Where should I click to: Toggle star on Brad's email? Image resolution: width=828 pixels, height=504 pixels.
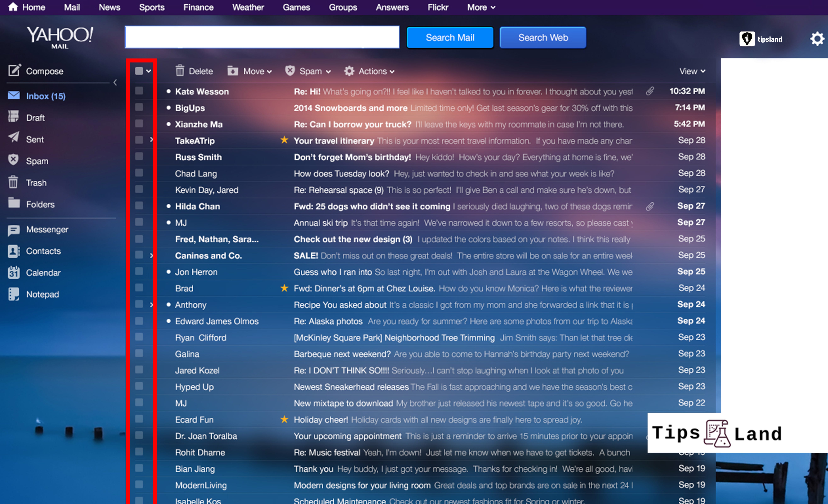click(284, 288)
